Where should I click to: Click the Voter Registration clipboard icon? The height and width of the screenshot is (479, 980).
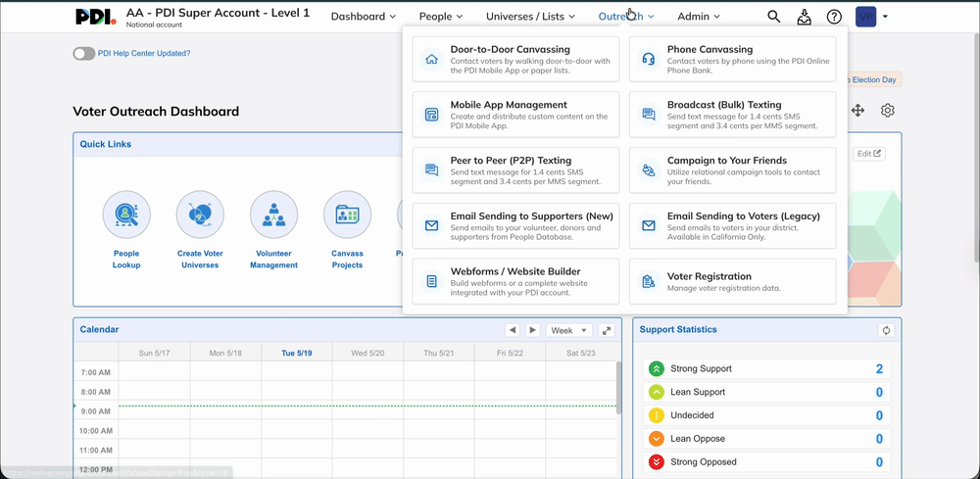click(x=648, y=282)
